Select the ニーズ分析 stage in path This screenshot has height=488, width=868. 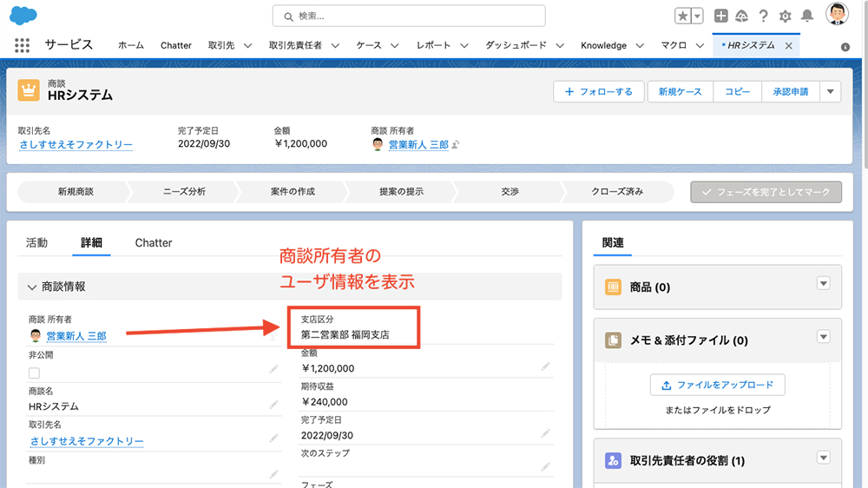click(184, 192)
